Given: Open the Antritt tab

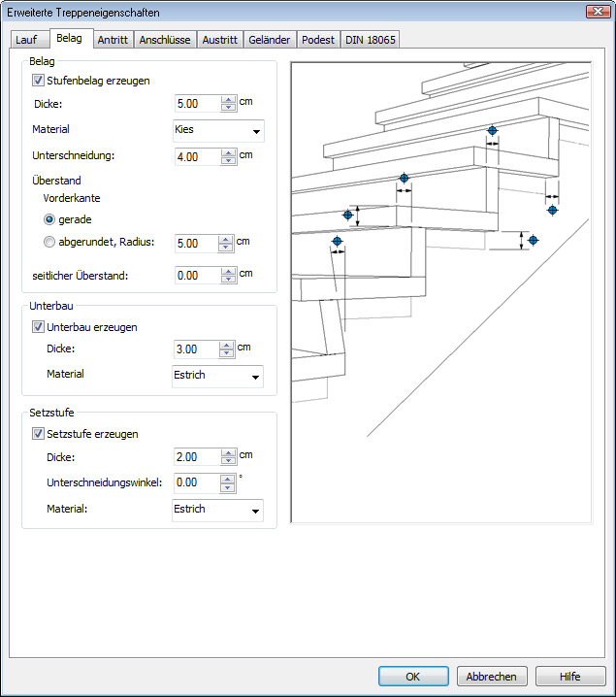Looking at the screenshot, I should pos(113,40).
